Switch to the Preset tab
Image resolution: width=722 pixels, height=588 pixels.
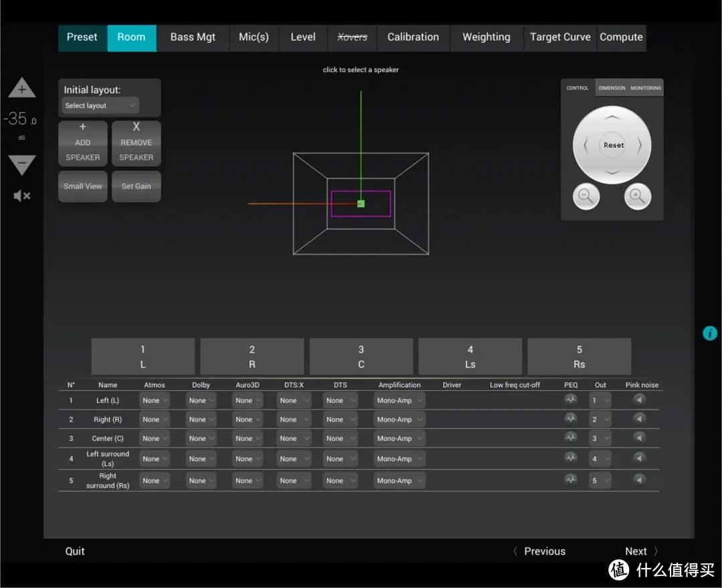82,37
